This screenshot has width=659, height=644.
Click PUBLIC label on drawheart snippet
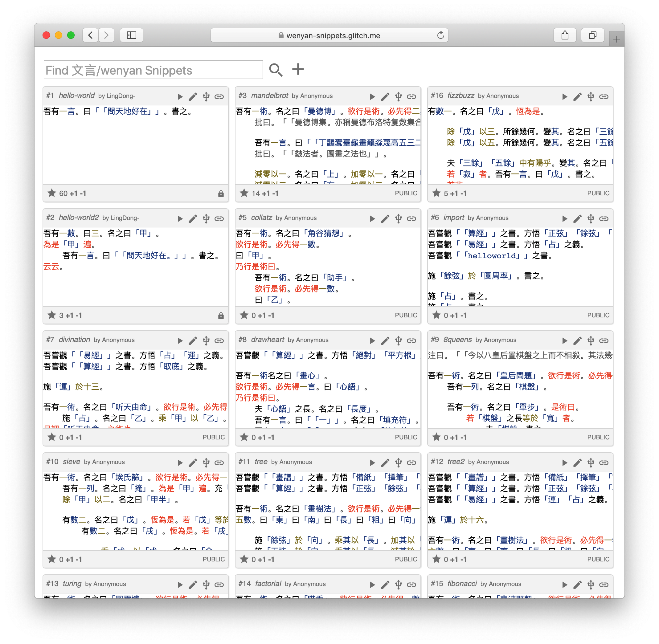406,437
